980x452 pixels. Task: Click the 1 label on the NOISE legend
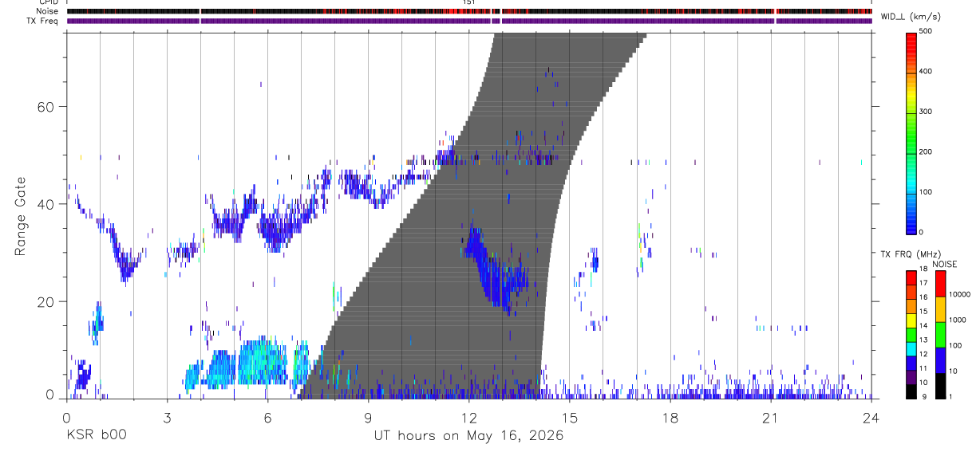click(951, 396)
